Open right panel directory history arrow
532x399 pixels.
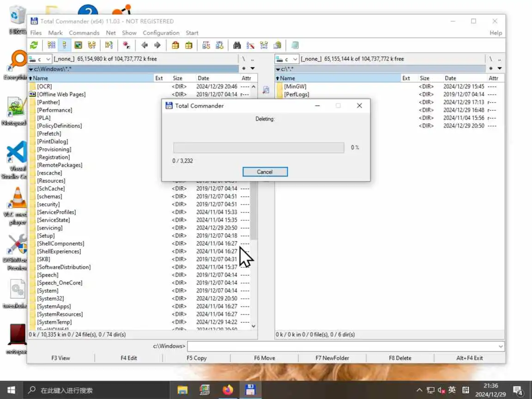coord(499,68)
